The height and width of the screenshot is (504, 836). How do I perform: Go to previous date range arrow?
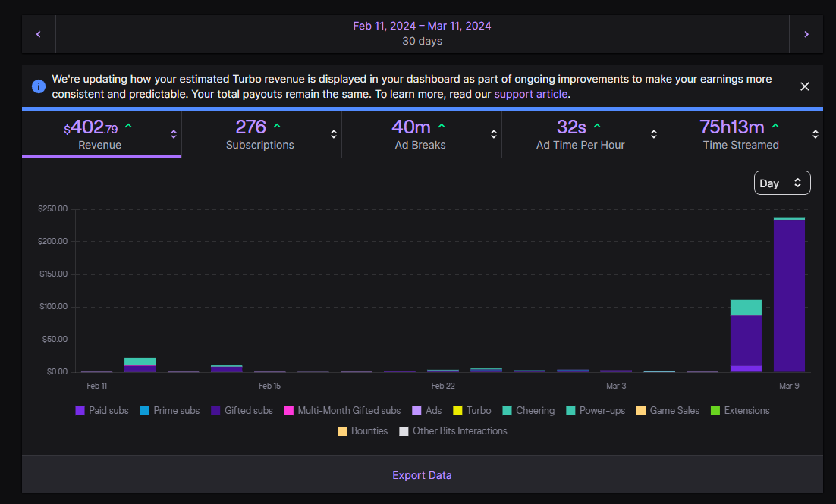coord(39,34)
